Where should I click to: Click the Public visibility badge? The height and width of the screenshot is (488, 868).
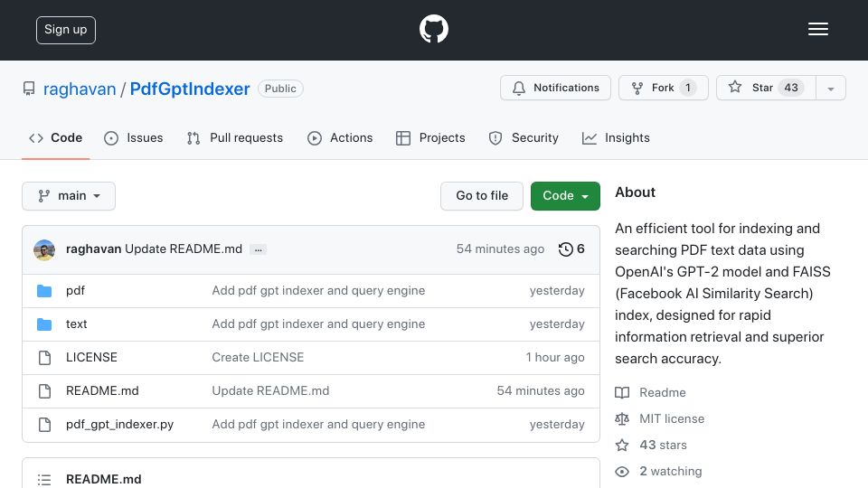280,89
